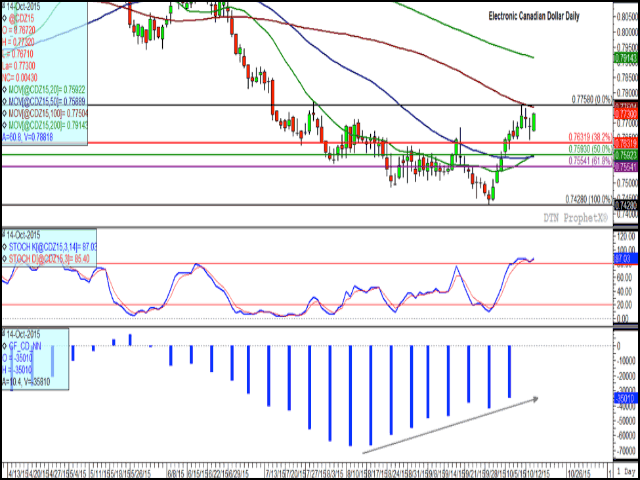Click diamond marker beside MOV[@CDZ15,200] entry
This screenshot has width=640, height=480.
(x=4, y=123)
